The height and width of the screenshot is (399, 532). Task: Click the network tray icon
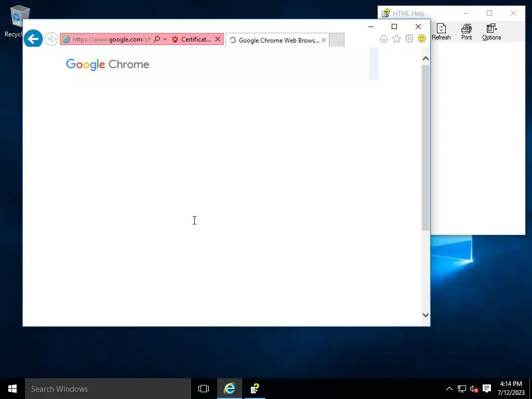[462, 389]
